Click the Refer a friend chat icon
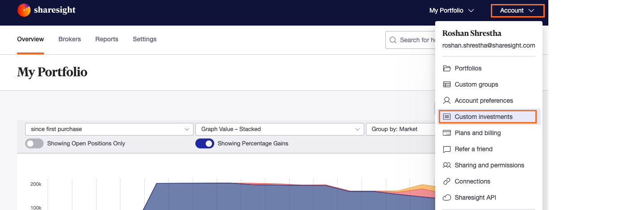The height and width of the screenshot is (210, 644). 447,149
